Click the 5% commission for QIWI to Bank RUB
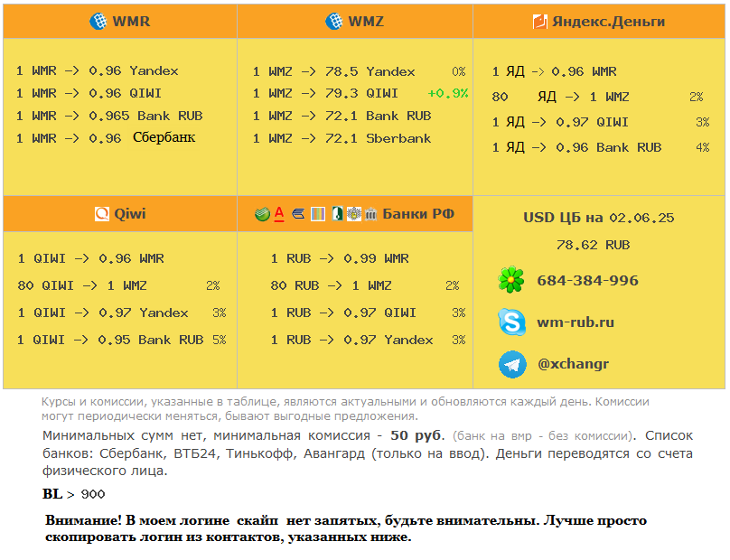Screen dimensions: 730x560 [x=220, y=340]
